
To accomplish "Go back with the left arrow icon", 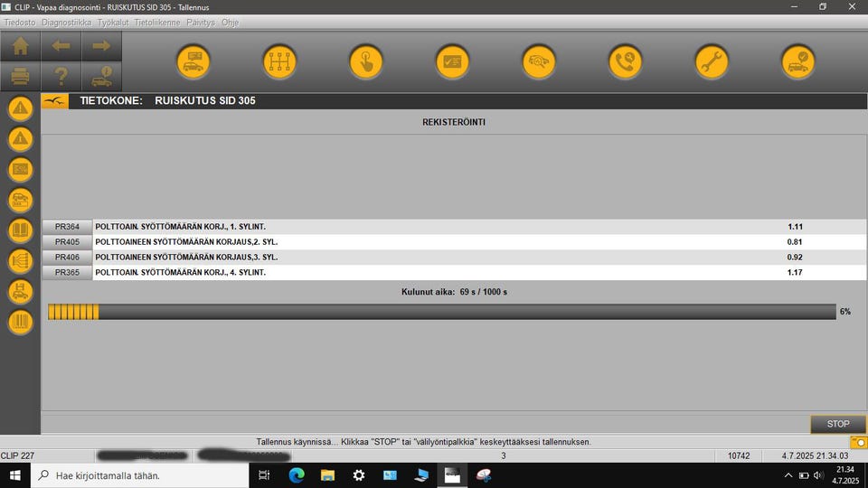I will pos(61,46).
